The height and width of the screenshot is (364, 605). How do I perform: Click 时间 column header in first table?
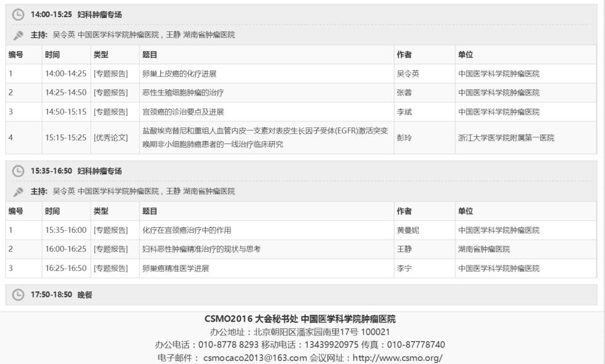point(52,55)
